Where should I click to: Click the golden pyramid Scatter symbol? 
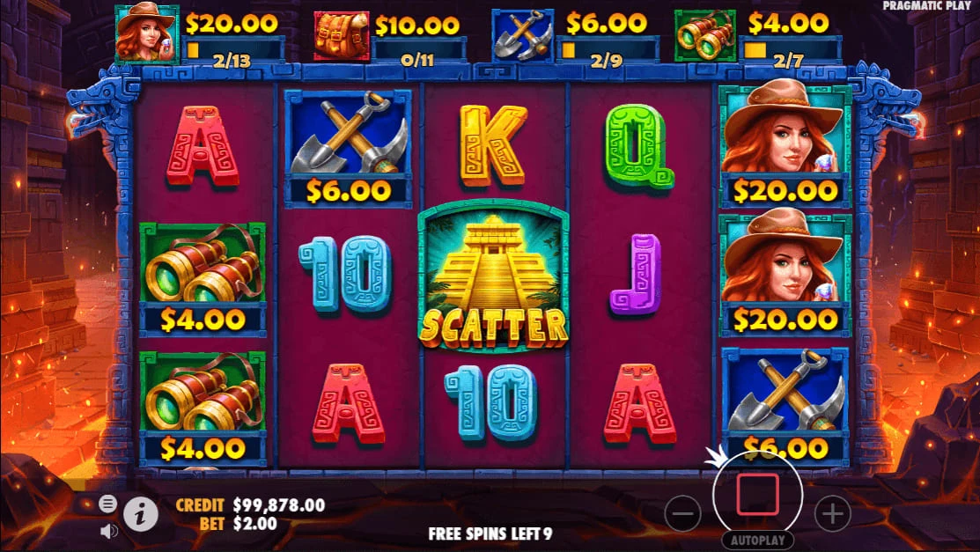[493, 277]
